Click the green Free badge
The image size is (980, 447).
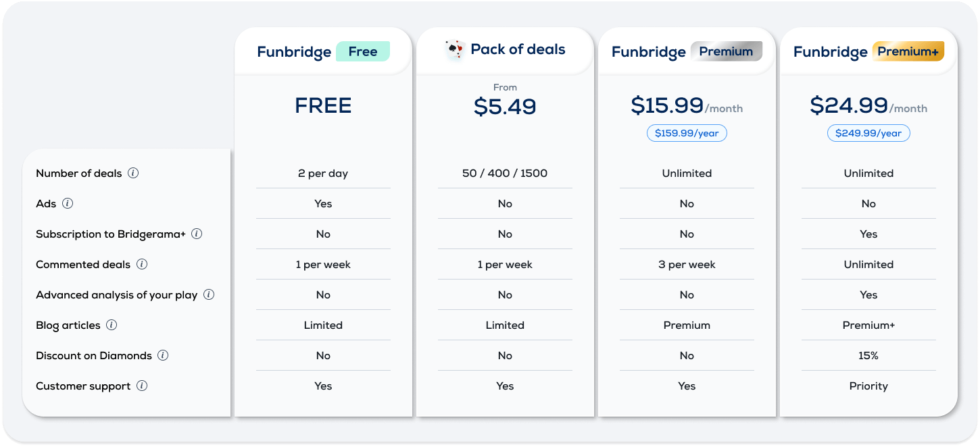click(x=363, y=51)
